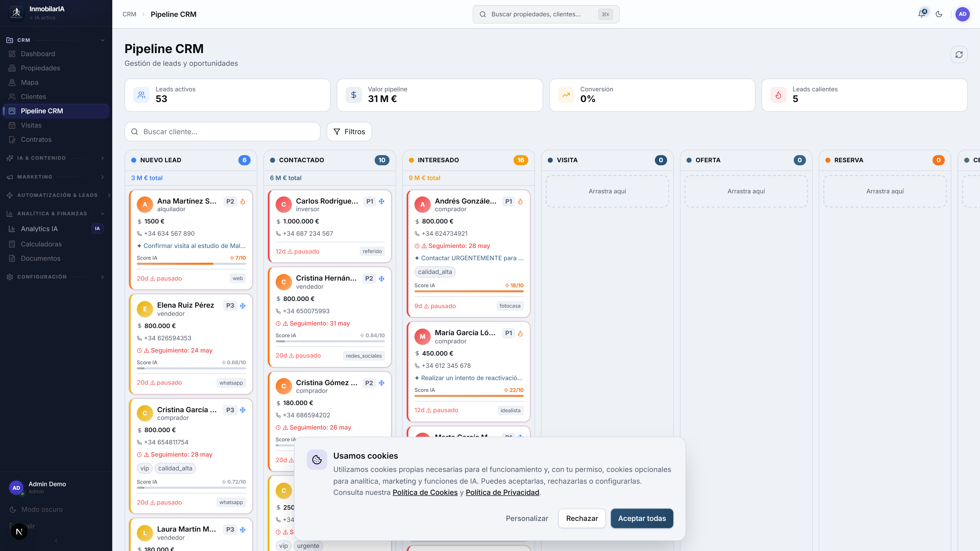Click the CRM breadcrumb link
This screenshot has height=551, width=980.
click(x=129, y=14)
